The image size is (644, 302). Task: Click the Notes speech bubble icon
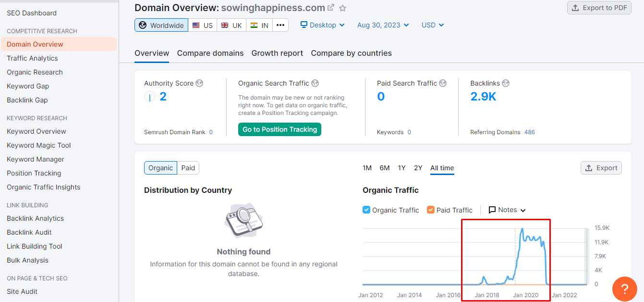coord(492,210)
